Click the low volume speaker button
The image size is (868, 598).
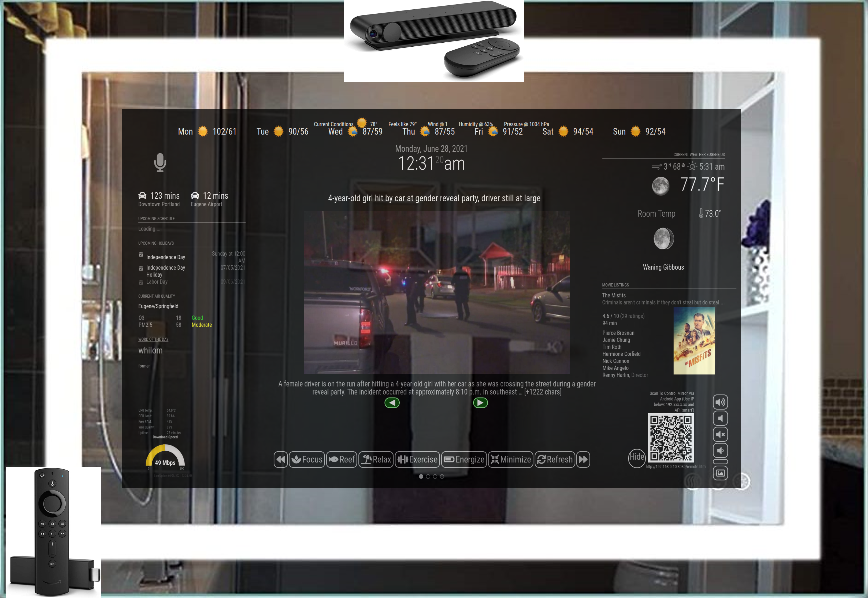(720, 451)
